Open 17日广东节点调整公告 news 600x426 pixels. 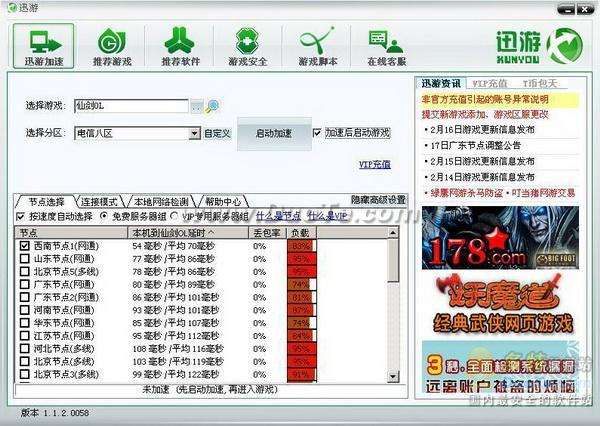[x=476, y=145]
